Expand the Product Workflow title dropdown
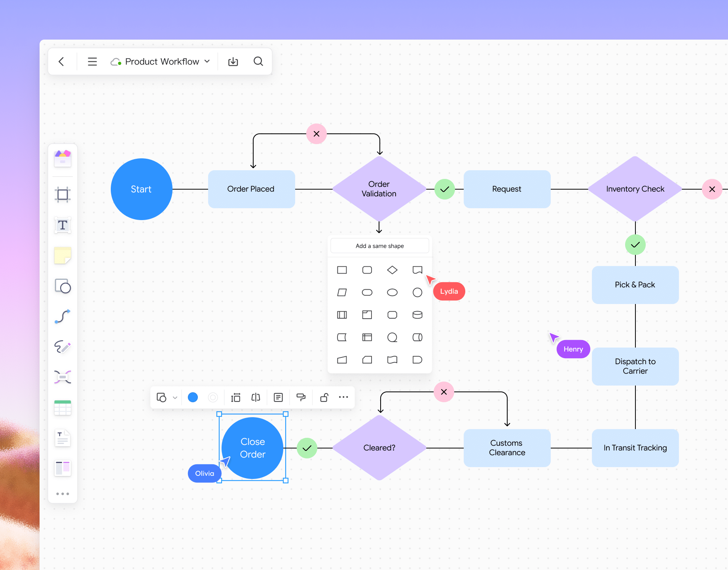Screen dimensions: 728x570 click(x=207, y=61)
